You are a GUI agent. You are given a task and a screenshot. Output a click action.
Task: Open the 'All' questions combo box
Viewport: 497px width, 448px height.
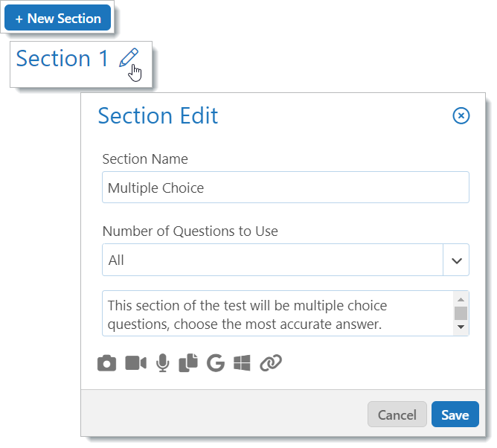click(x=285, y=260)
